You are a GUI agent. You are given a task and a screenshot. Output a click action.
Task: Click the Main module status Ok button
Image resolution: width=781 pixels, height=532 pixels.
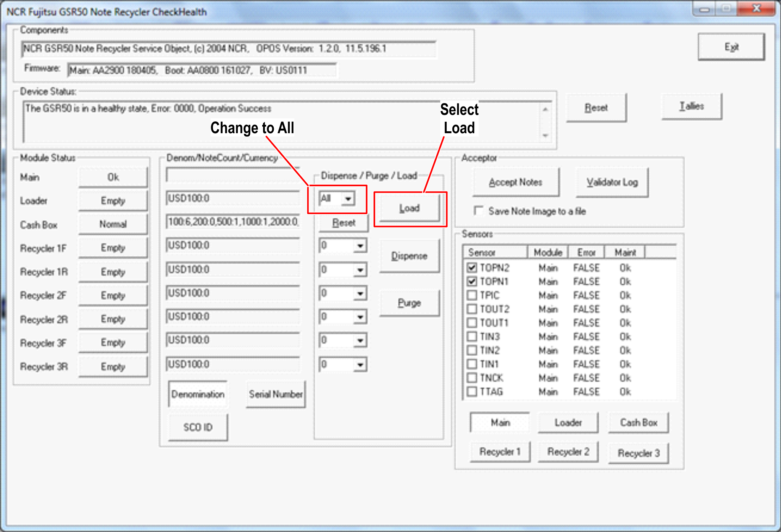(x=113, y=177)
